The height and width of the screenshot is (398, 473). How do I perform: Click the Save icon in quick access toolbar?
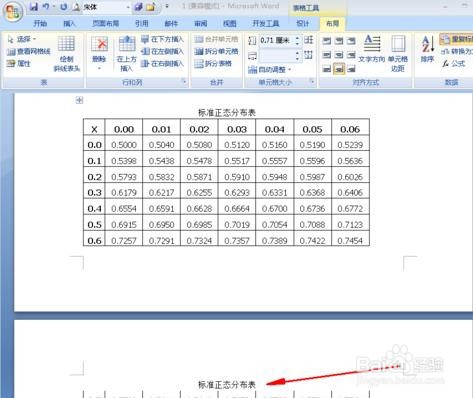[34, 6]
